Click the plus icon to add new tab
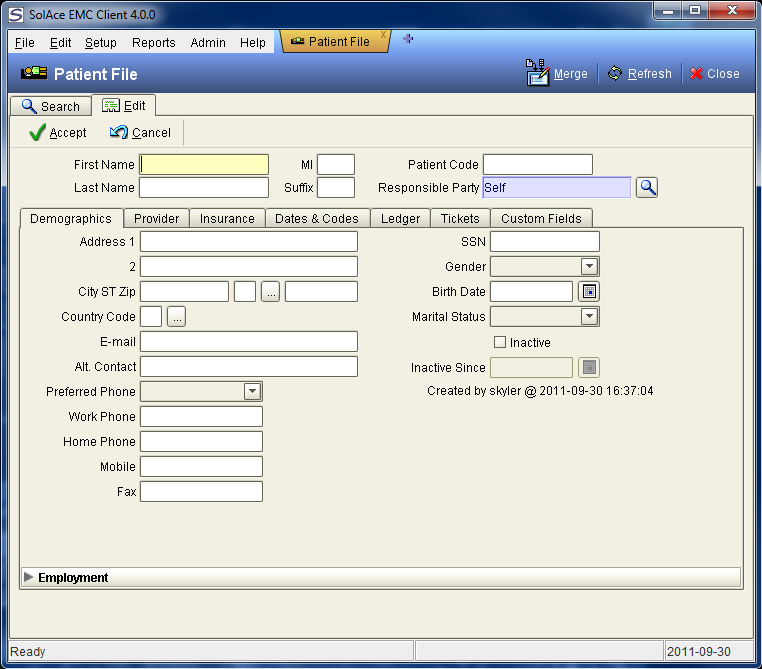 (408, 39)
